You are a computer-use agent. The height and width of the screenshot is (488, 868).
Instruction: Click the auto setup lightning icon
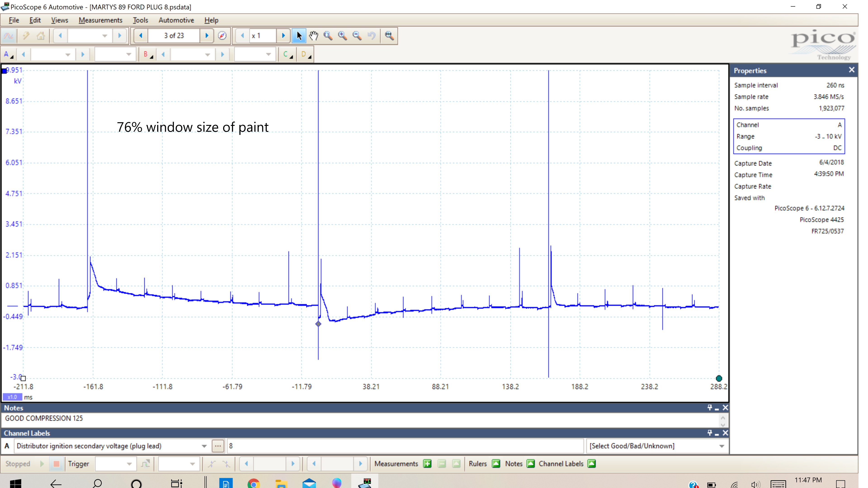click(x=26, y=36)
